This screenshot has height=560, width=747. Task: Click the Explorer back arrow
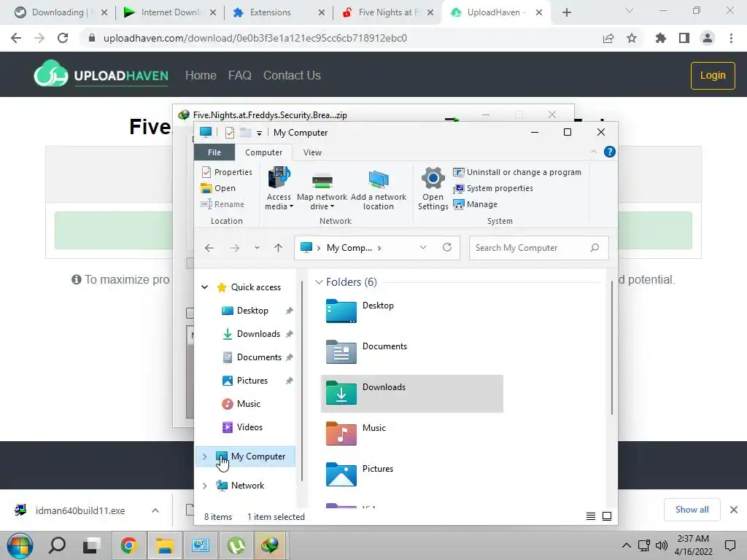pyautogui.click(x=209, y=248)
